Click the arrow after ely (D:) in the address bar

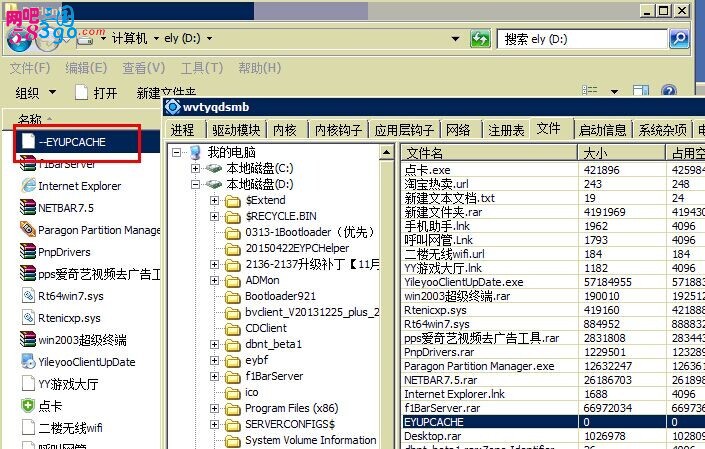209,39
